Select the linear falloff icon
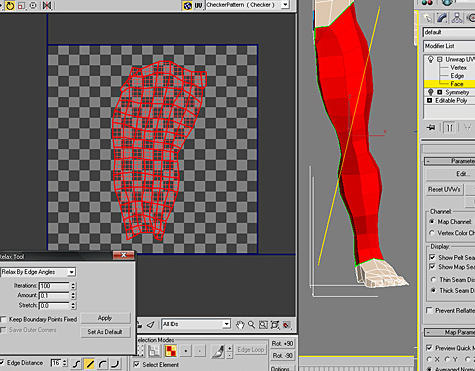 pos(89,364)
